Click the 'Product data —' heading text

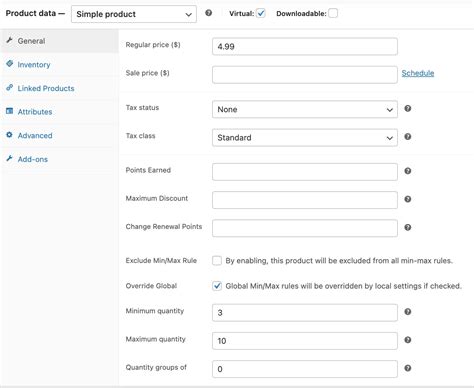[35, 13]
